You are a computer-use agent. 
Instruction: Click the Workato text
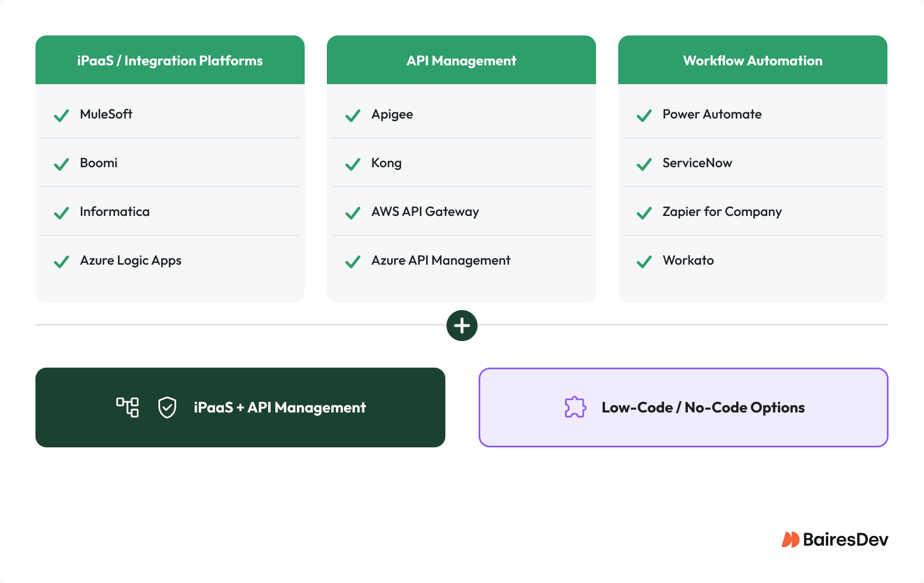coord(688,260)
